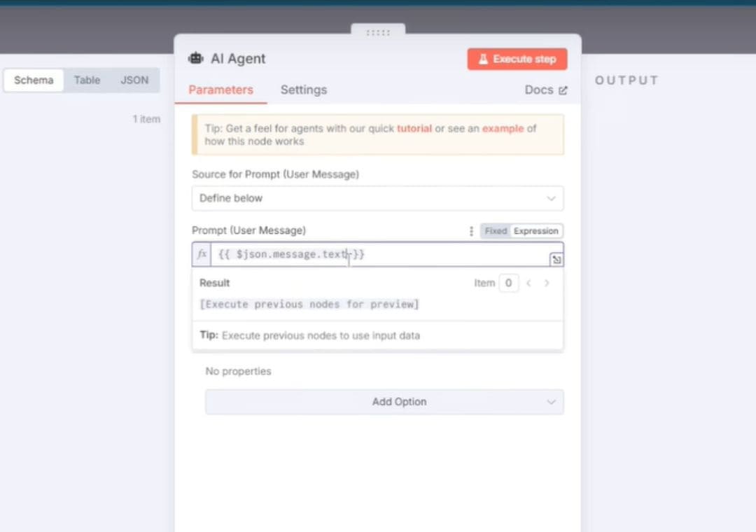Viewport: 756px width, 532px height.
Task: Go to next result item arrow
Action: coord(547,283)
